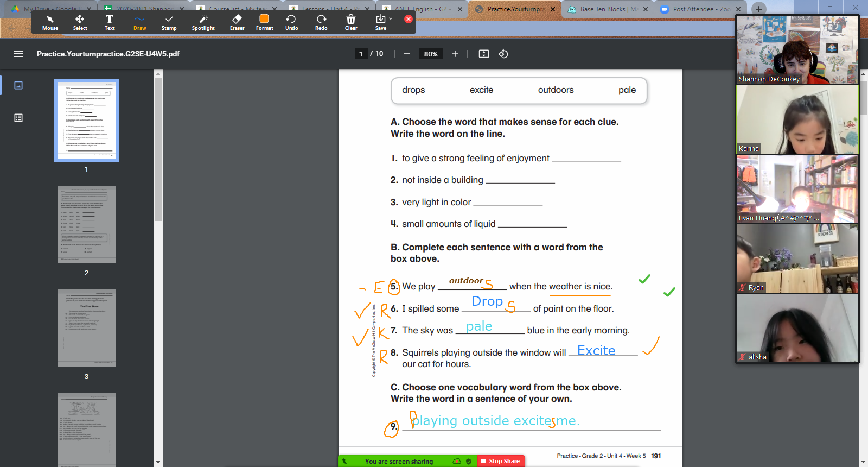The height and width of the screenshot is (467, 868).
Task: Zoom in on the PDF
Action: (455, 54)
